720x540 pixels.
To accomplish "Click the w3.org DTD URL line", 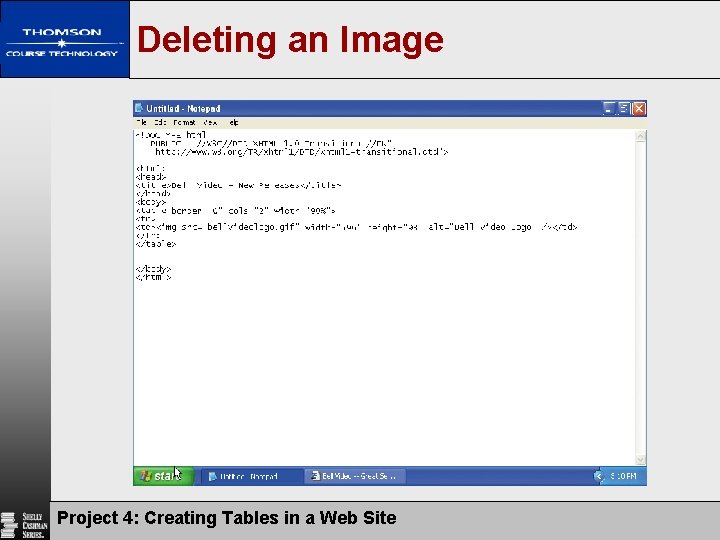I will point(301,152).
